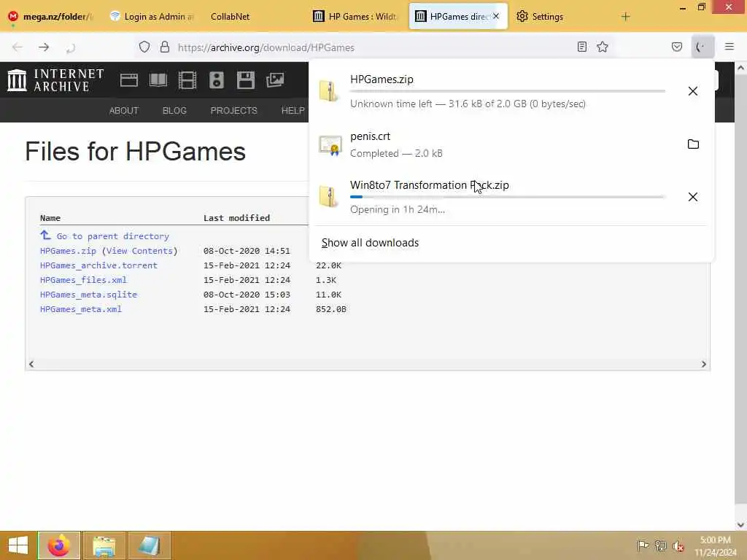747x560 pixels.
Task: Click the HELP navigation link
Action: coord(293,111)
